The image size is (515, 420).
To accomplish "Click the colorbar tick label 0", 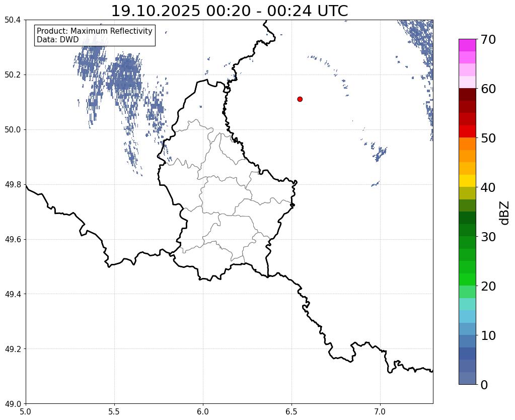I will pos(484,385).
